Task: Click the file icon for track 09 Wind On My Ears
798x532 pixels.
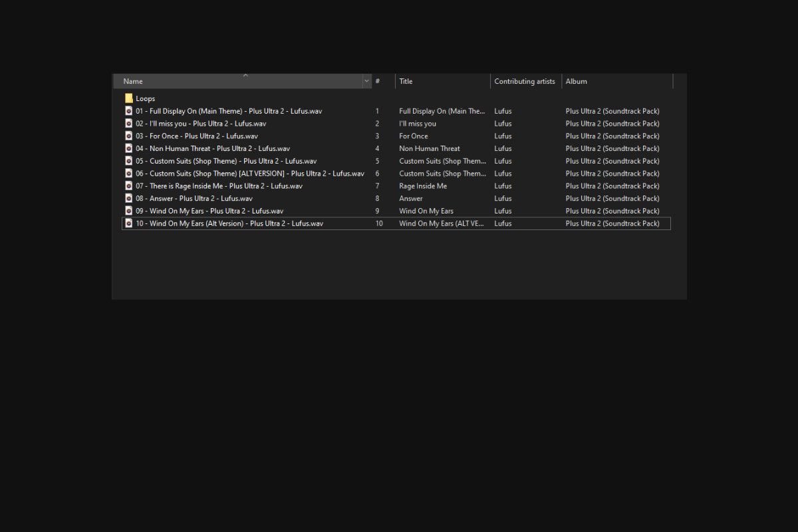Action: pos(129,211)
